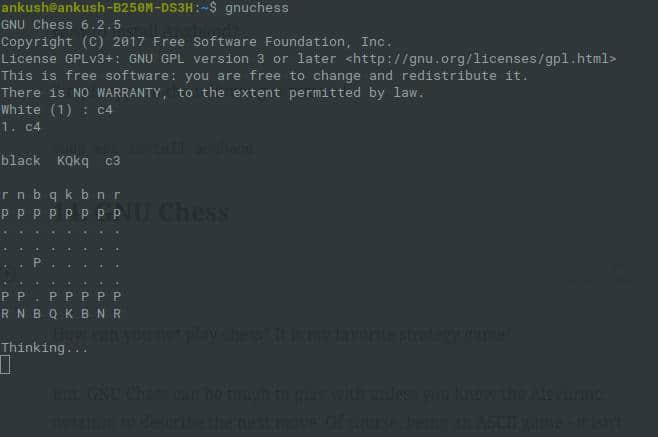
Task: Click the username prompt 'ankush@ankush-B250M-DS3H'
Action: click(97, 8)
